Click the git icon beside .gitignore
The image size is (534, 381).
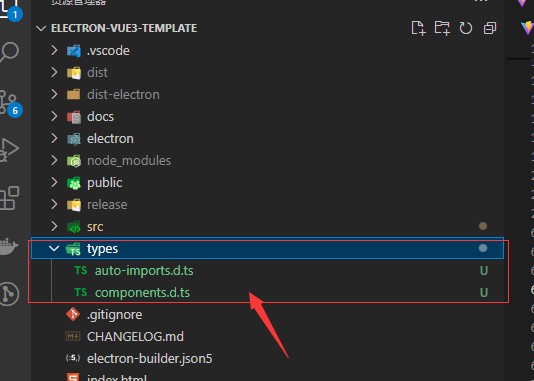[73, 314]
